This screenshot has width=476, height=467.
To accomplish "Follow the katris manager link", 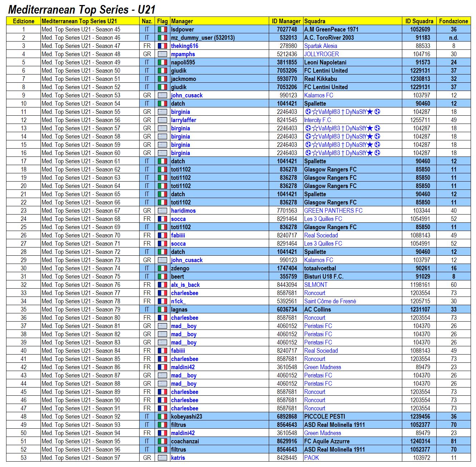I will (x=178, y=458).
